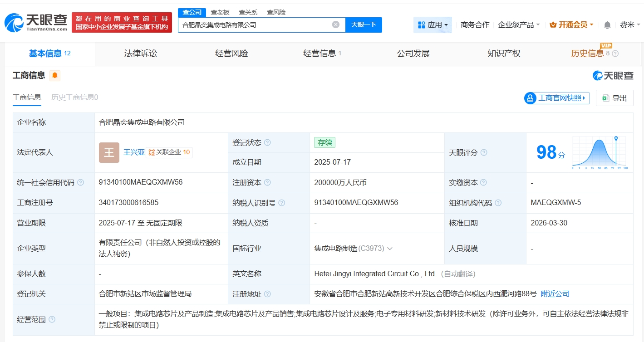Click help icon next to 天眼评分
644x342 pixels.
484,152
